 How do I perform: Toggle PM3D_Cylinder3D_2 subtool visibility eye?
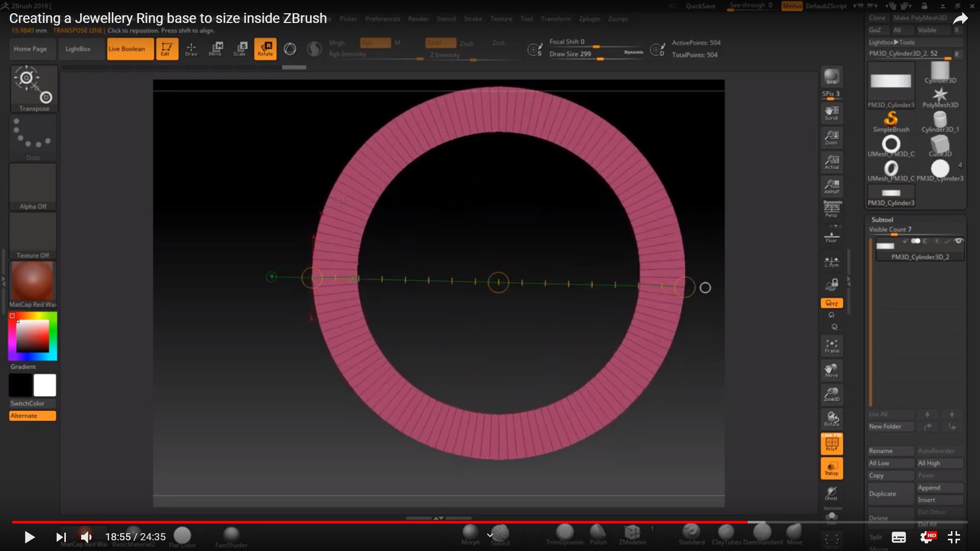[x=959, y=241]
